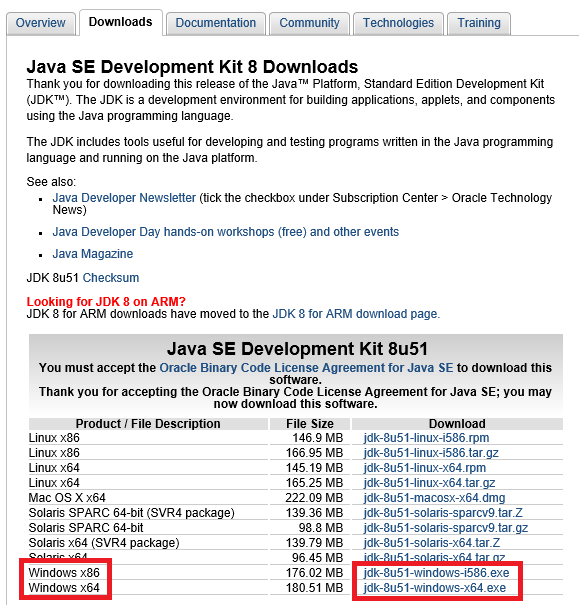Click the 'Download' column header
The image size is (579, 605).
[457, 423]
